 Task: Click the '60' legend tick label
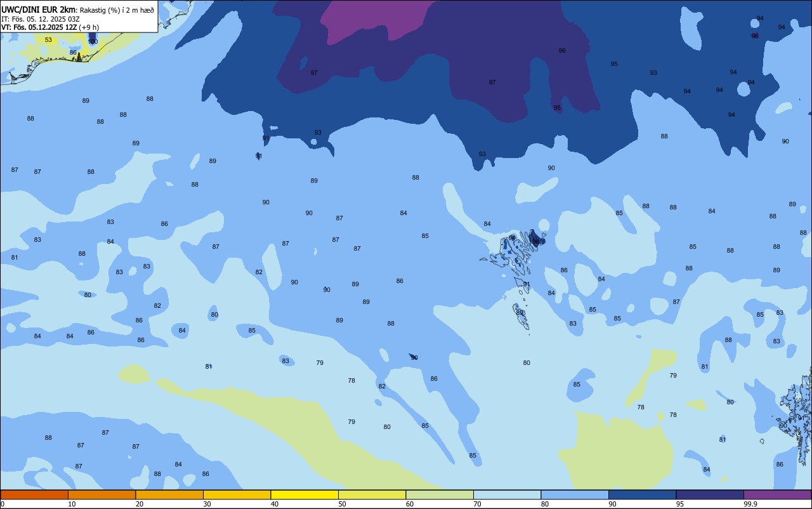point(410,504)
